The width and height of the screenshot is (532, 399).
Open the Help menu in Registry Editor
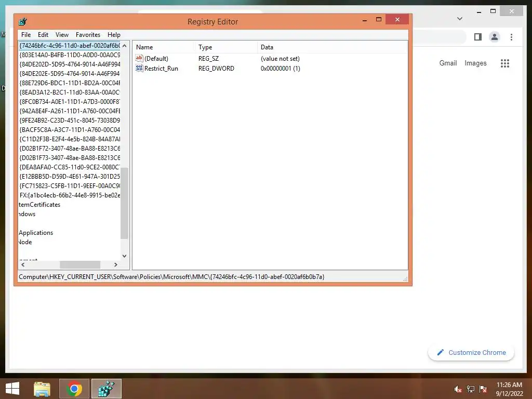click(x=114, y=35)
